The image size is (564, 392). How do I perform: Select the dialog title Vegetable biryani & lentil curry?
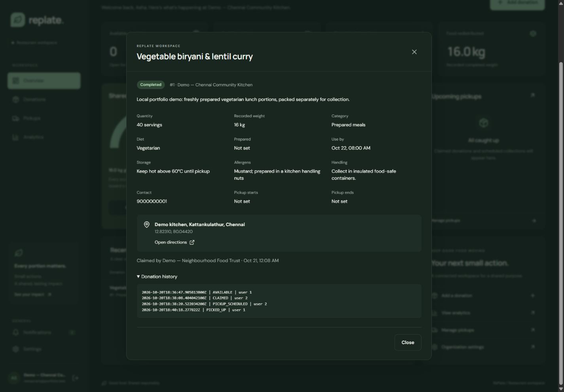pos(195,56)
